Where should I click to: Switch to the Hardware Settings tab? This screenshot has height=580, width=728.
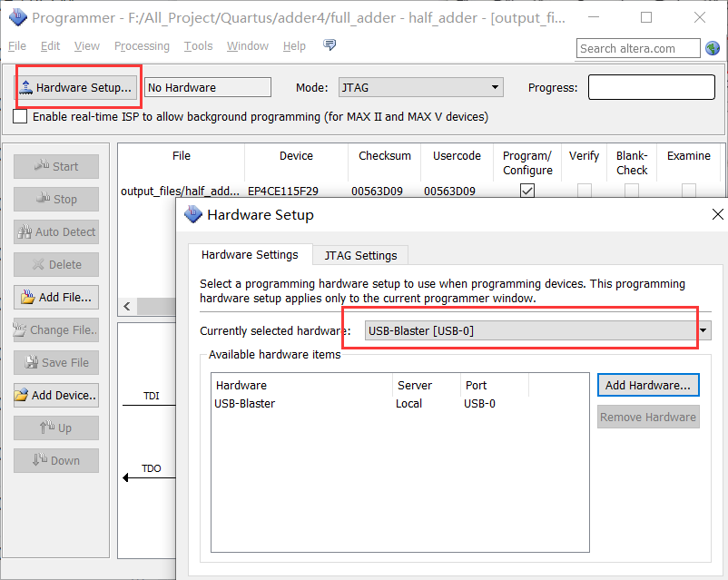pos(250,254)
